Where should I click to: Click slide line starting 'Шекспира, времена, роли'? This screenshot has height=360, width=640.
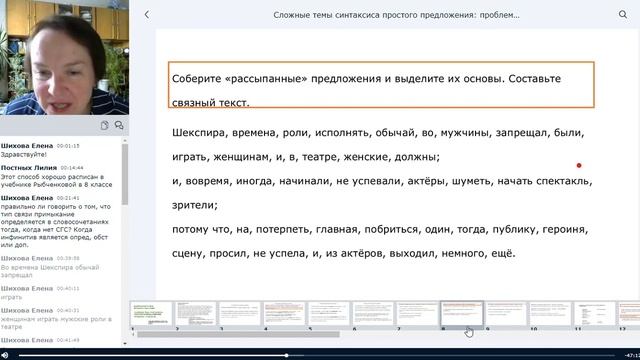[x=378, y=133]
